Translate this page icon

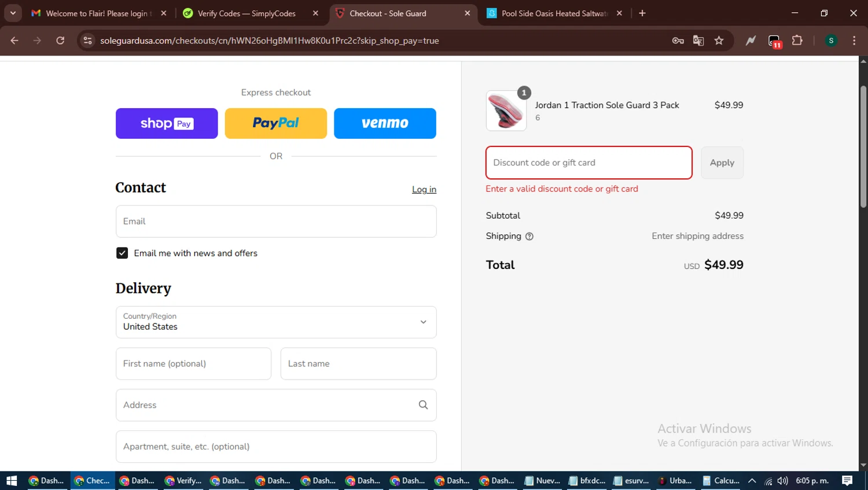(x=698, y=40)
